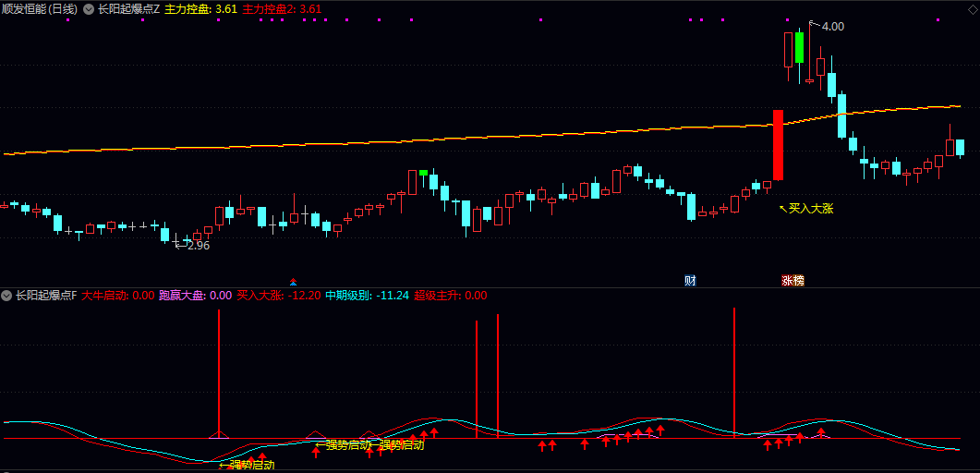Click the 涨榜 marker on the time axis
Viewport: 980px width, 473px height.
click(792, 281)
